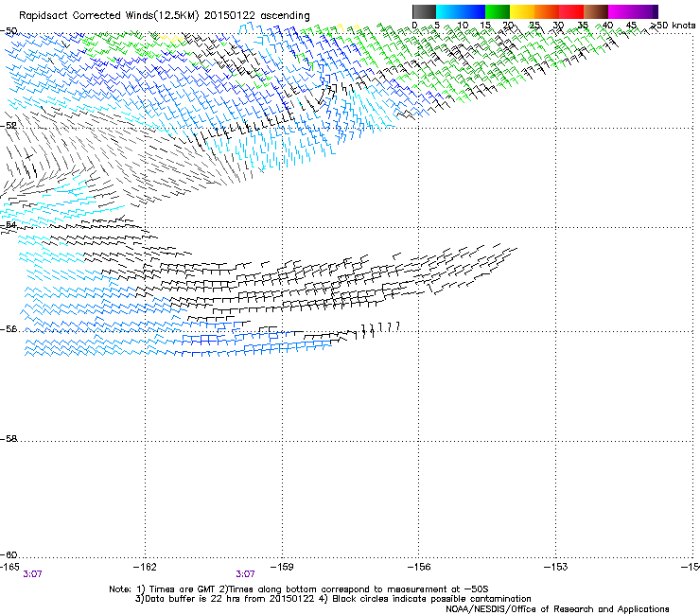Click the Rapidscat Corrected Winds title text
The width and height of the screenshot is (700, 615).
coord(165,16)
